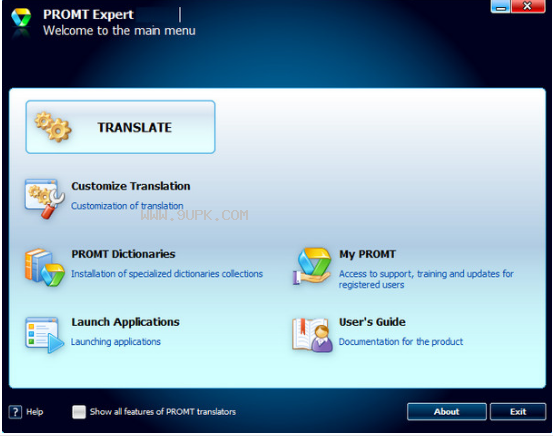The width and height of the screenshot is (553, 436).
Task: Click the Exit button
Action: (518, 412)
